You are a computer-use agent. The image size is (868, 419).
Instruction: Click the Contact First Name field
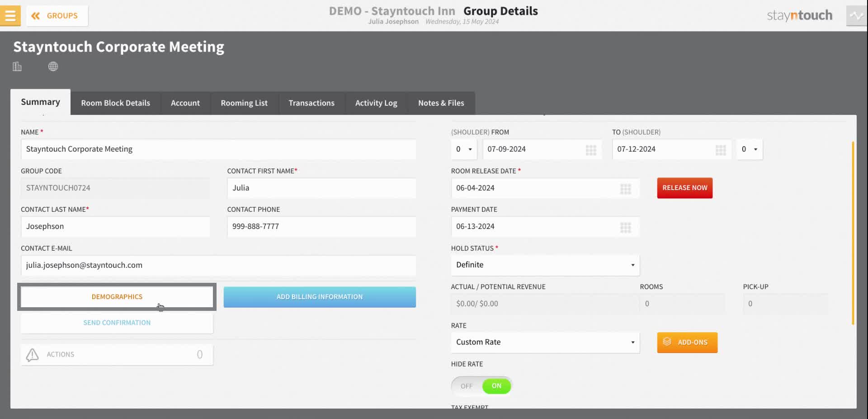321,188
